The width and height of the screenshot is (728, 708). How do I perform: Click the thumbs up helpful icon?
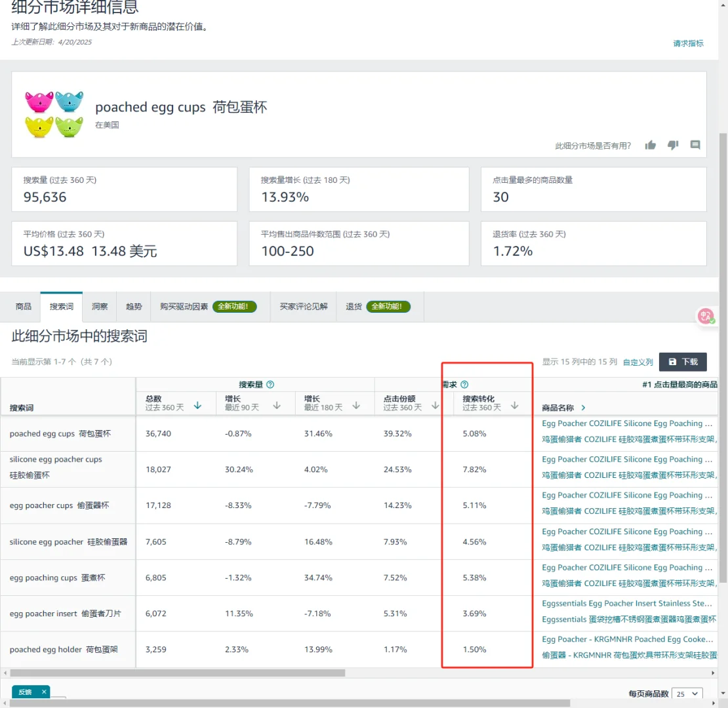[x=651, y=146]
